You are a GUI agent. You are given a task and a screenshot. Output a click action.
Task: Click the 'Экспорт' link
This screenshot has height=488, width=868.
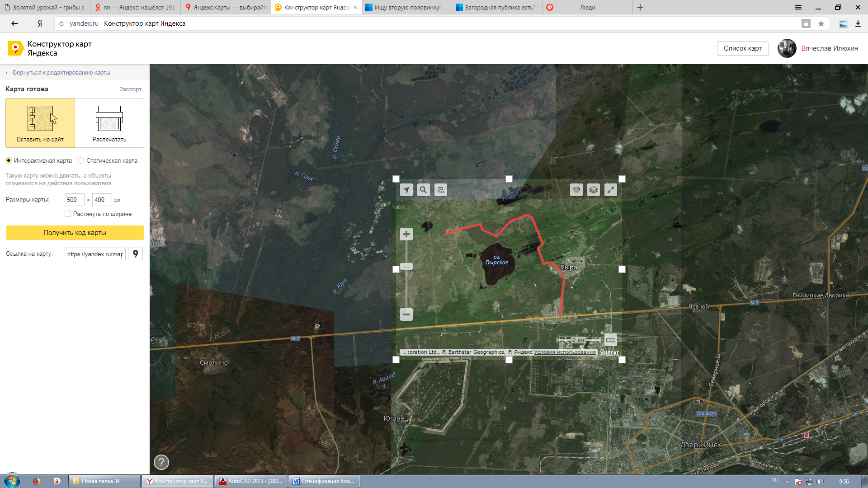130,89
